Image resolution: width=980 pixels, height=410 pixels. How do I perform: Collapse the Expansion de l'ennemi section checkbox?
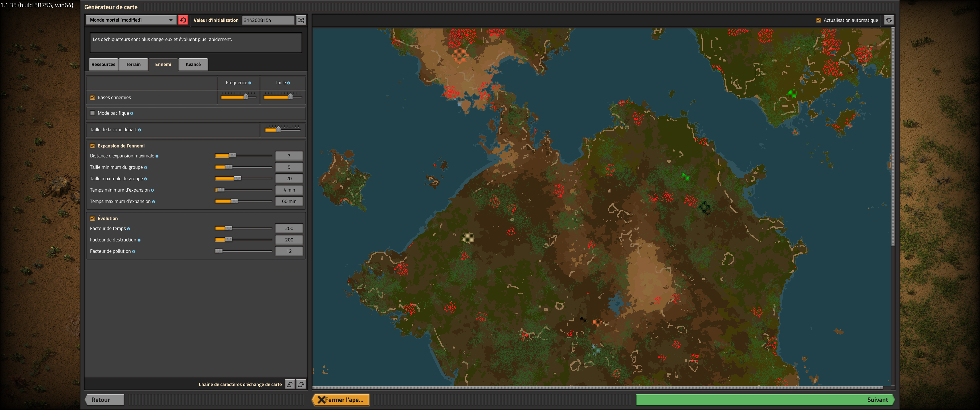[93, 146]
